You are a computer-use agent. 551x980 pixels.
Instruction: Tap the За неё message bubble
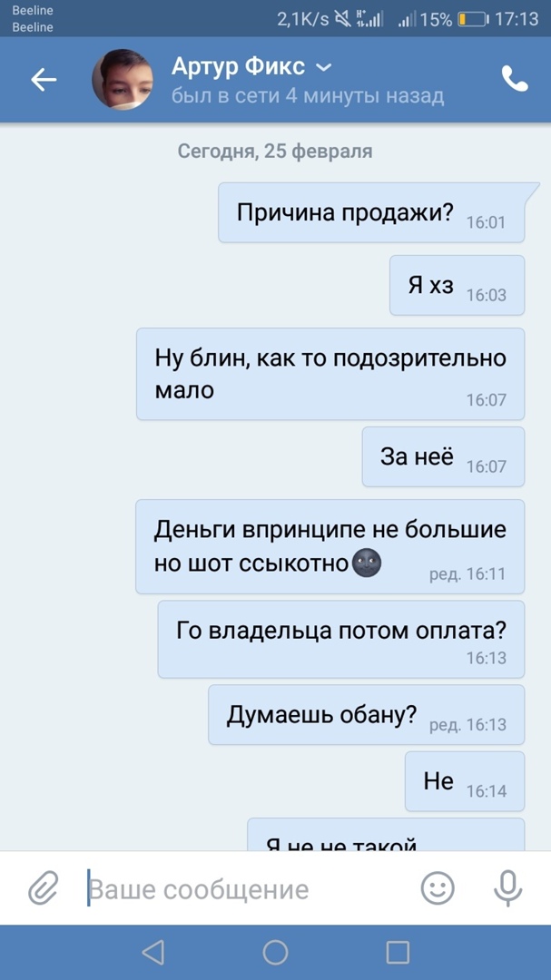pyautogui.click(x=443, y=456)
